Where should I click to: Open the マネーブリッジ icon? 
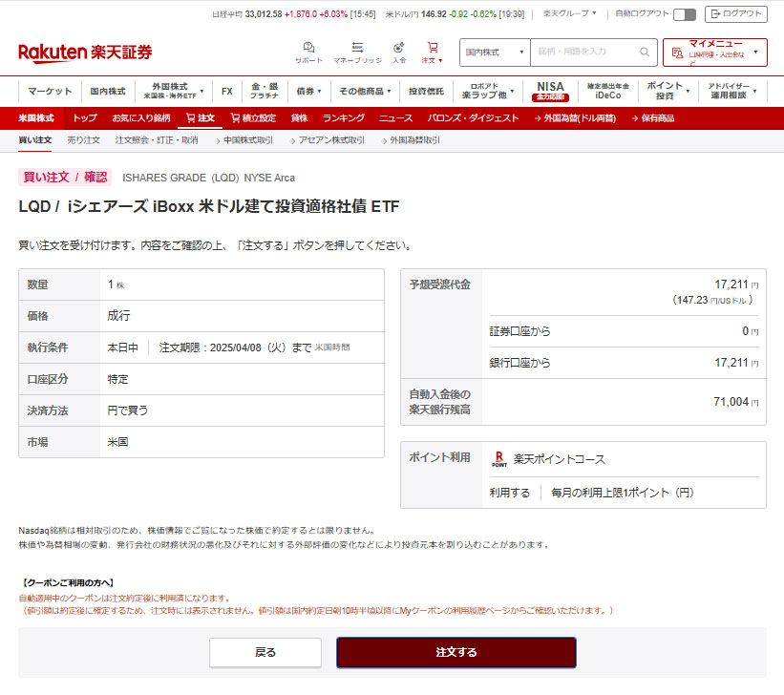click(x=357, y=48)
